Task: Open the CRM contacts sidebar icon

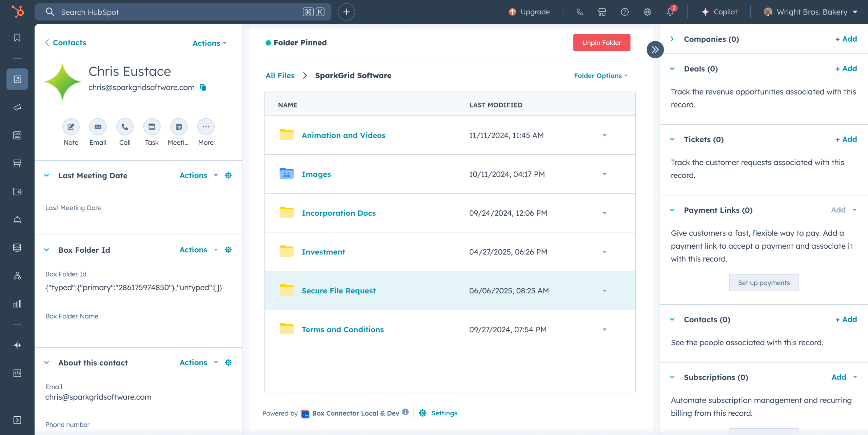Action: pyautogui.click(x=17, y=79)
